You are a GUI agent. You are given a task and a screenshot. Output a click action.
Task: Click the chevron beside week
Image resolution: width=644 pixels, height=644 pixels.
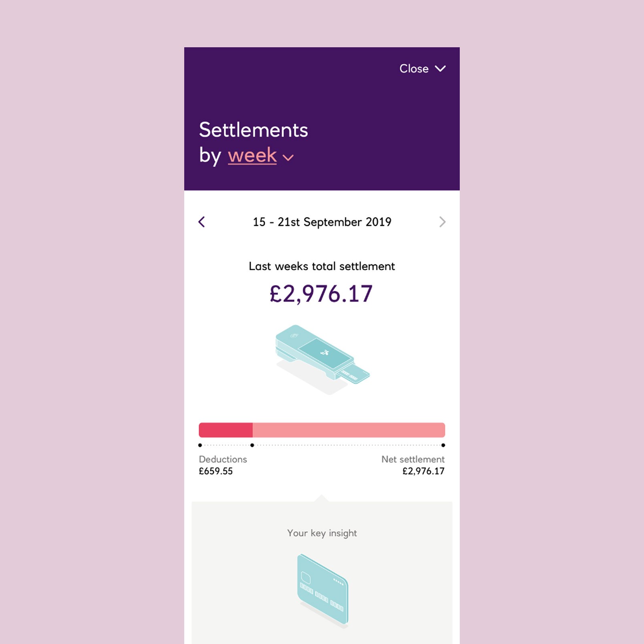pyautogui.click(x=288, y=158)
